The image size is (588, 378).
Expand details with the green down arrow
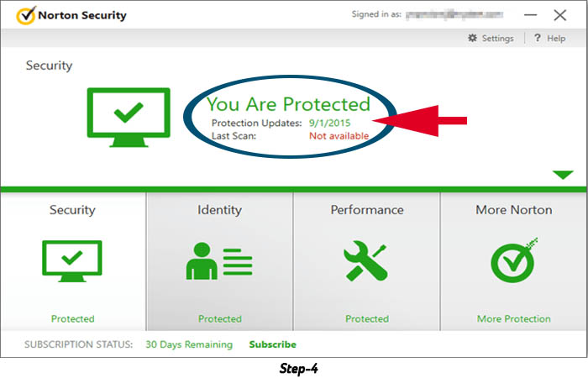[x=563, y=175]
